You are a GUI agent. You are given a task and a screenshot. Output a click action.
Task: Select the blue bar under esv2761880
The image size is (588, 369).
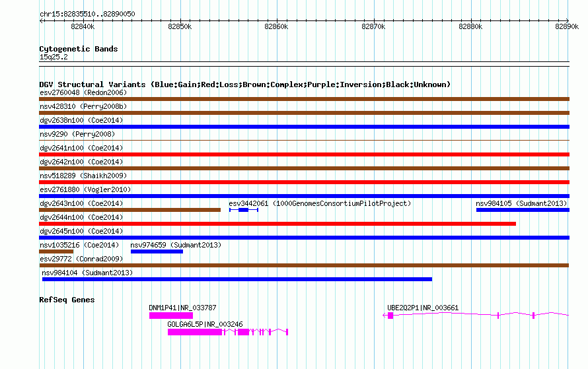tap(304, 196)
